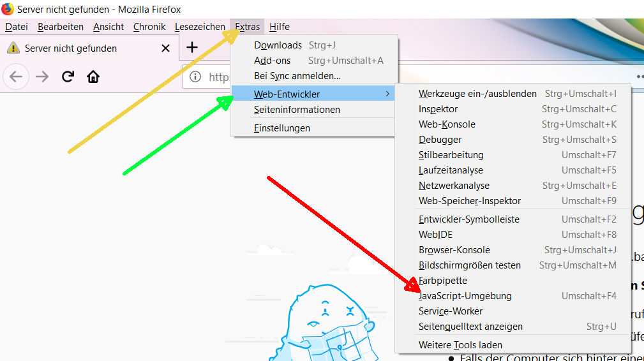Activate the Farbpipette tool

click(x=513, y=281)
